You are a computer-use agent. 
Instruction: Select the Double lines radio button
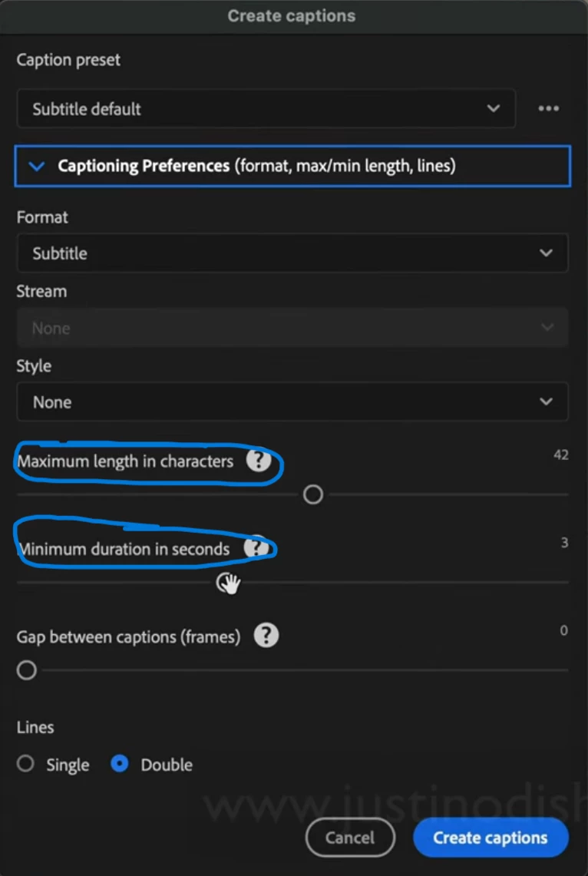(120, 764)
